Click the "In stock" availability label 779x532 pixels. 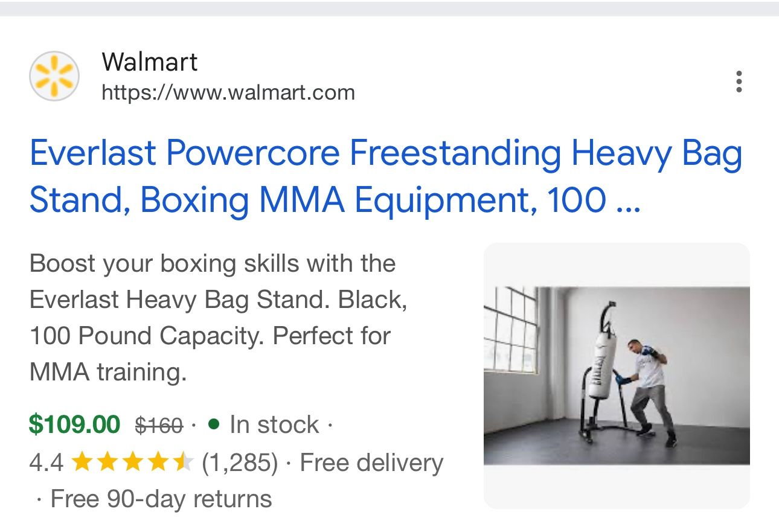click(274, 425)
